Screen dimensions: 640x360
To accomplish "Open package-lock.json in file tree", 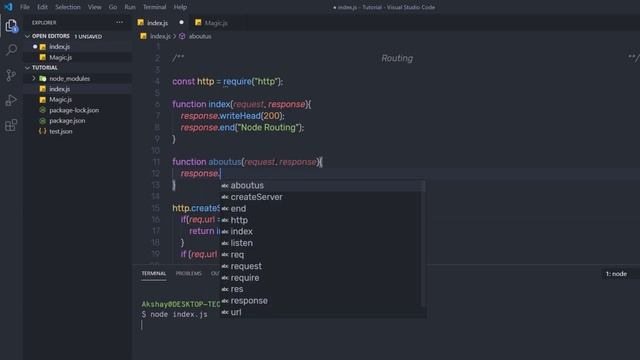I will click(x=74, y=110).
